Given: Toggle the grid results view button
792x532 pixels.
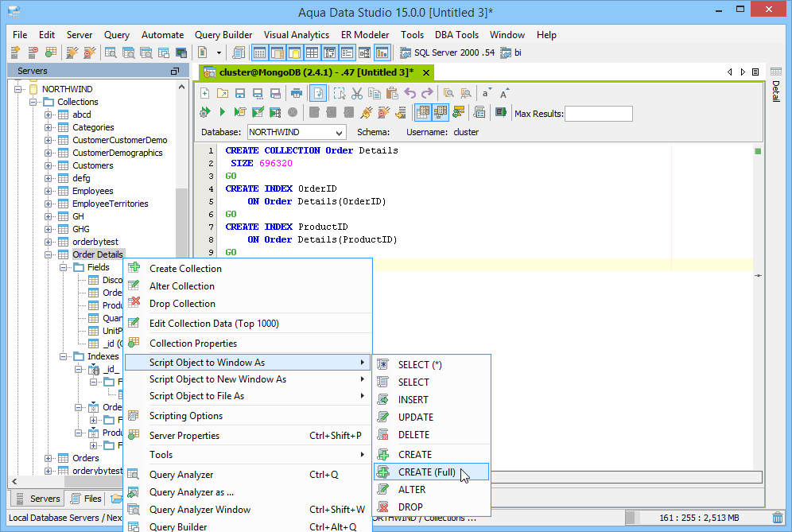Looking at the screenshot, I should (x=423, y=112).
